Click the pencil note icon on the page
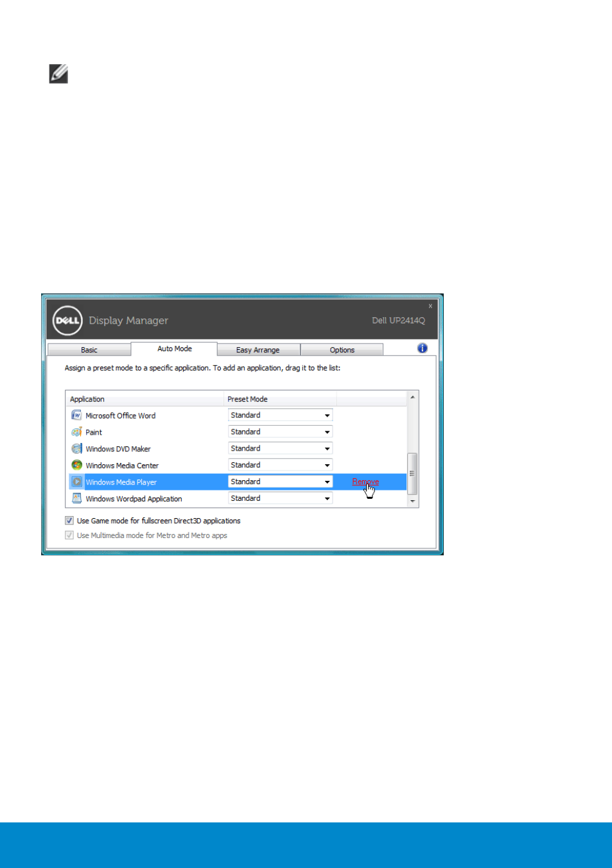 click(58, 74)
